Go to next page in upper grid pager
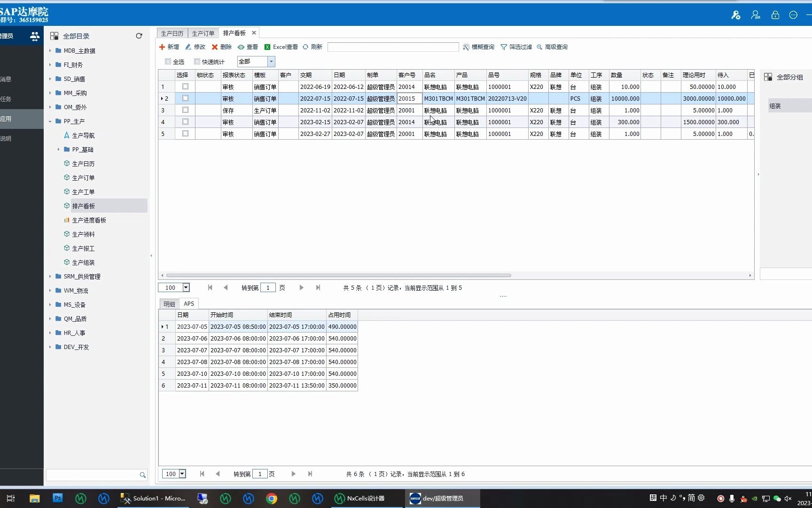This screenshot has width=812, height=508. point(301,287)
